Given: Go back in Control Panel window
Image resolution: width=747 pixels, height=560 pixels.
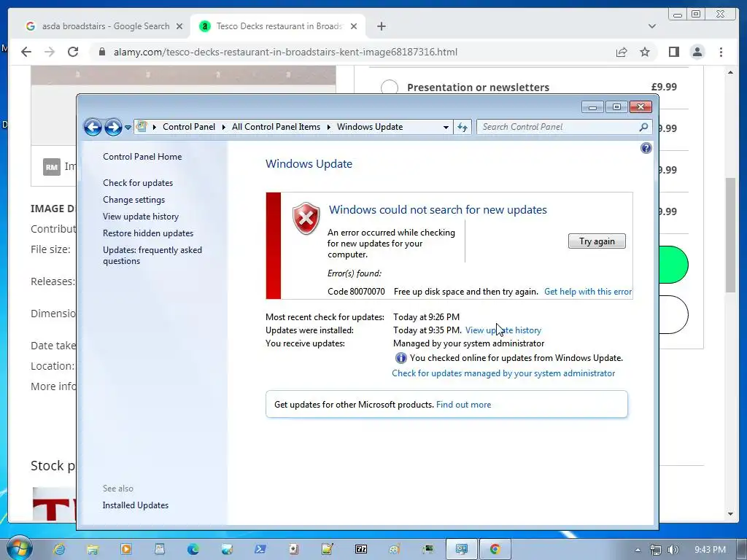Looking at the screenshot, I should point(93,127).
